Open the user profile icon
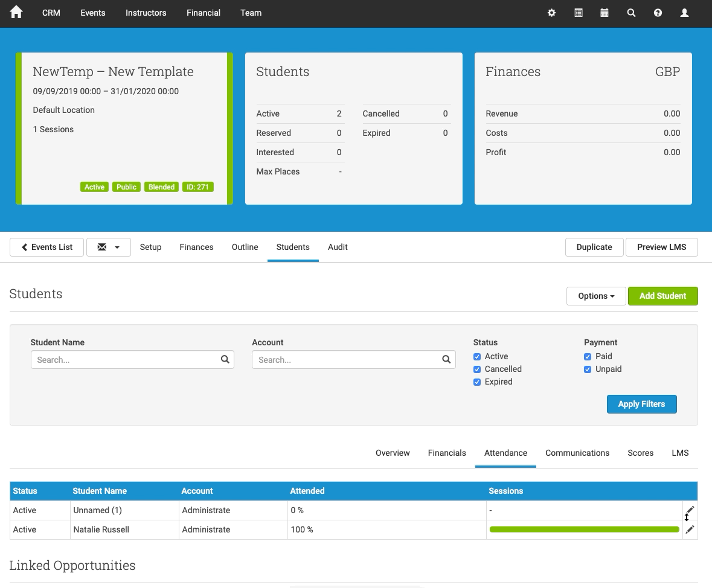The height and width of the screenshot is (588, 712). [684, 13]
